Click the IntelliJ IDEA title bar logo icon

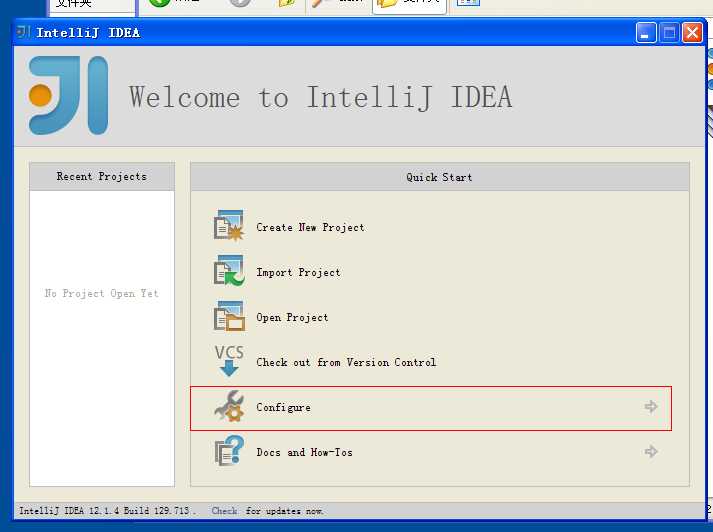tap(23, 32)
